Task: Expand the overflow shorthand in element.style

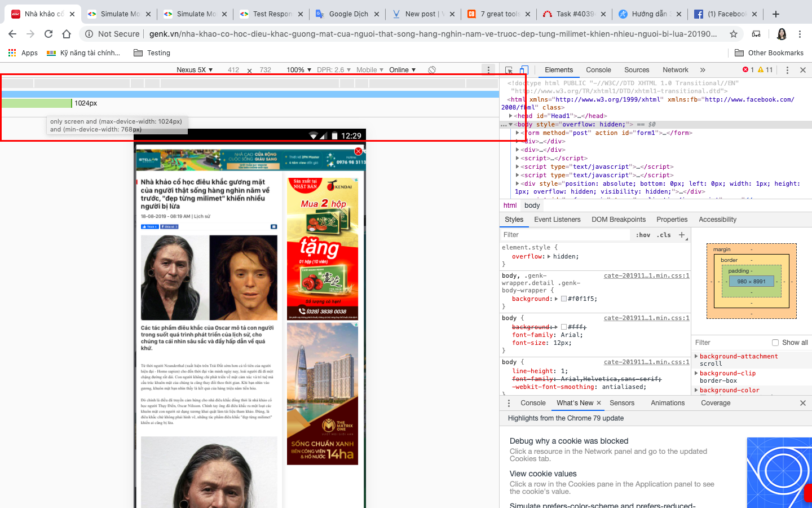Action: (x=549, y=256)
